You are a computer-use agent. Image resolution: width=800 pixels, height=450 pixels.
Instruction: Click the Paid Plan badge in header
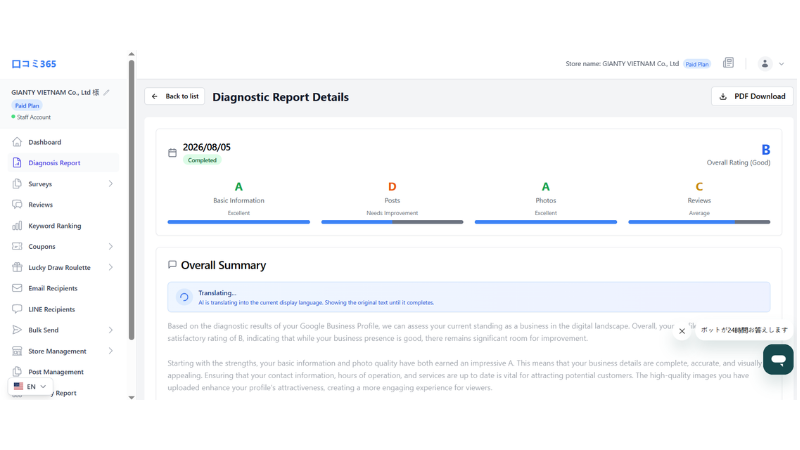pyautogui.click(x=697, y=64)
